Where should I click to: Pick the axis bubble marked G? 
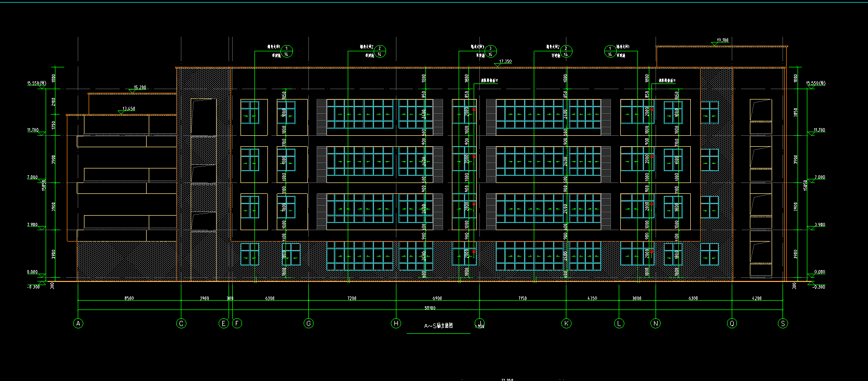tap(309, 323)
